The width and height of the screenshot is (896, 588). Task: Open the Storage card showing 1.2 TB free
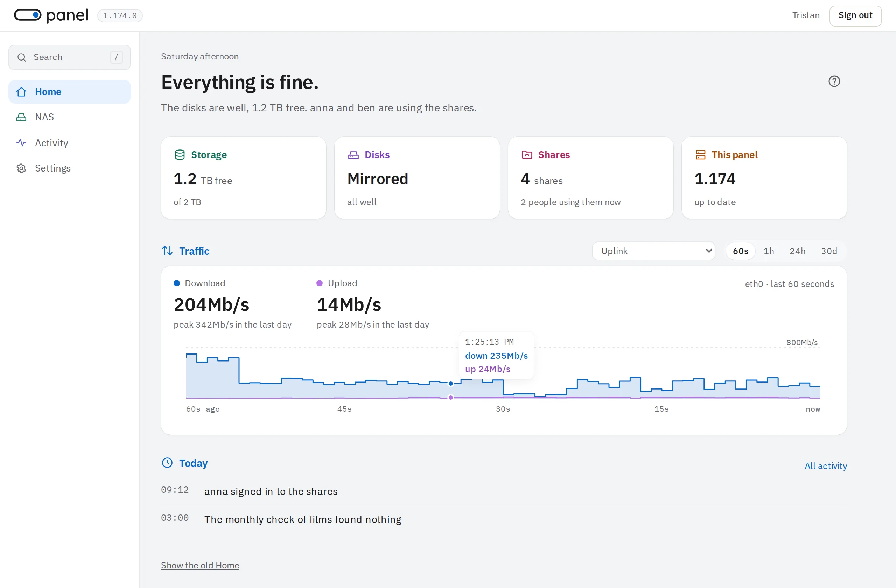click(244, 178)
